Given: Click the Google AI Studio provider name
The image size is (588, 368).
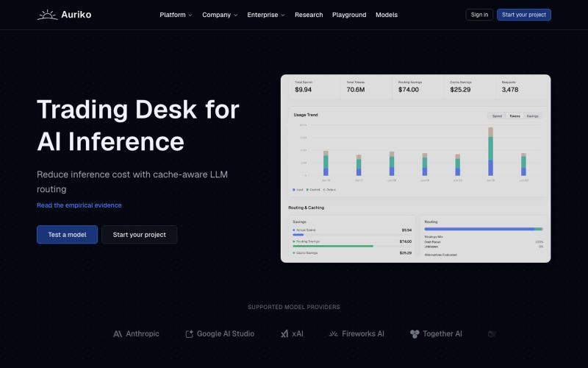Looking at the screenshot, I should 226,334.
